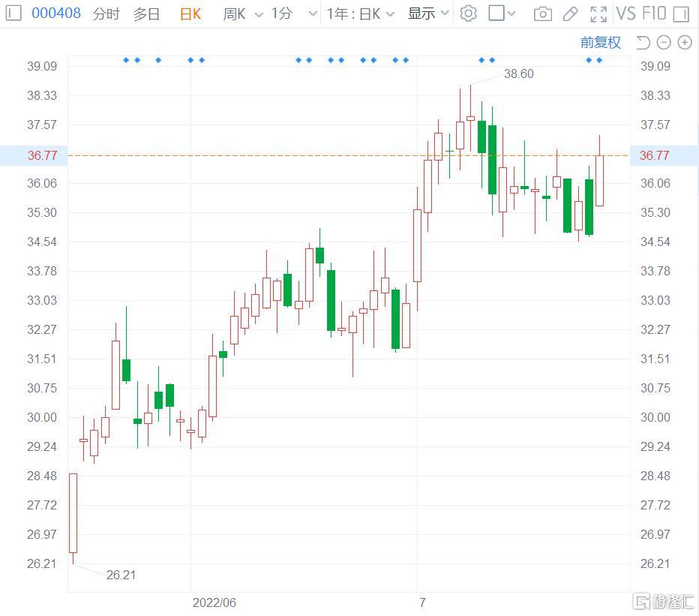This screenshot has width=699, height=616.
Task: Toggle the left sidebar panel icon
Action: (x=13, y=13)
